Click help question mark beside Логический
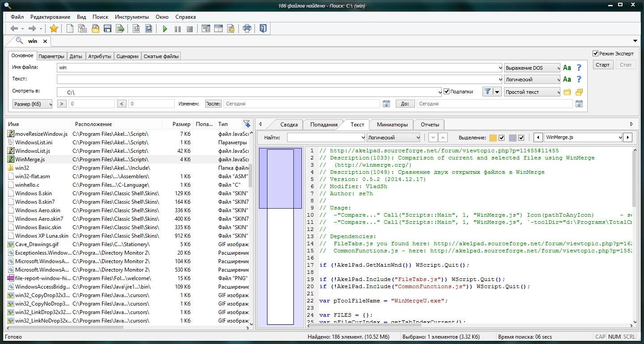The width and height of the screenshot is (644, 344). pyautogui.click(x=579, y=80)
